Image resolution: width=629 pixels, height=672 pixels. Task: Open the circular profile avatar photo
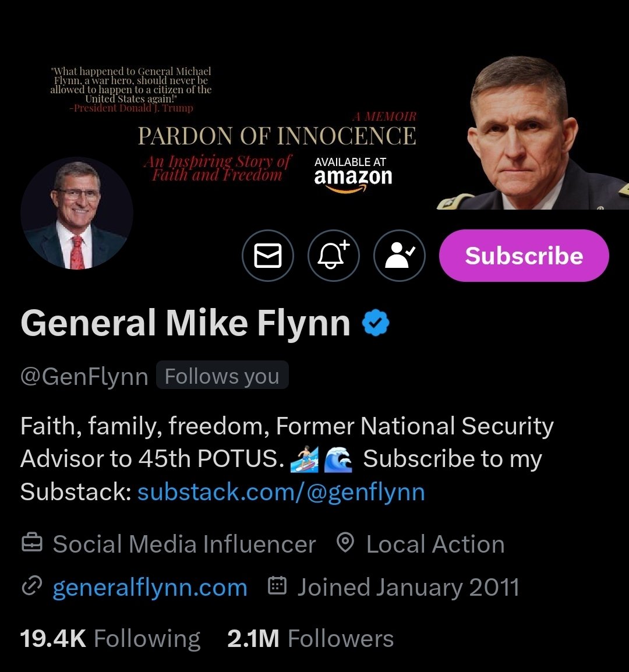point(77,214)
